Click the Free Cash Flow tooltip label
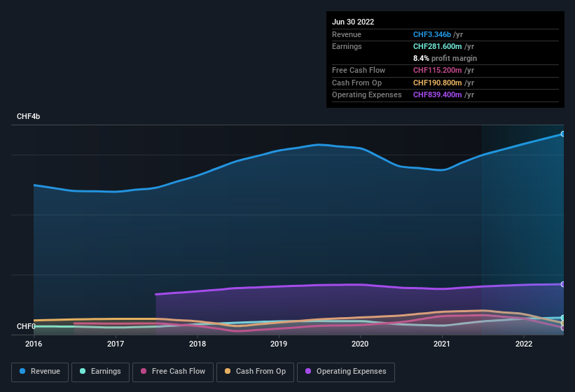The image size is (575, 392). pyautogui.click(x=359, y=70)
